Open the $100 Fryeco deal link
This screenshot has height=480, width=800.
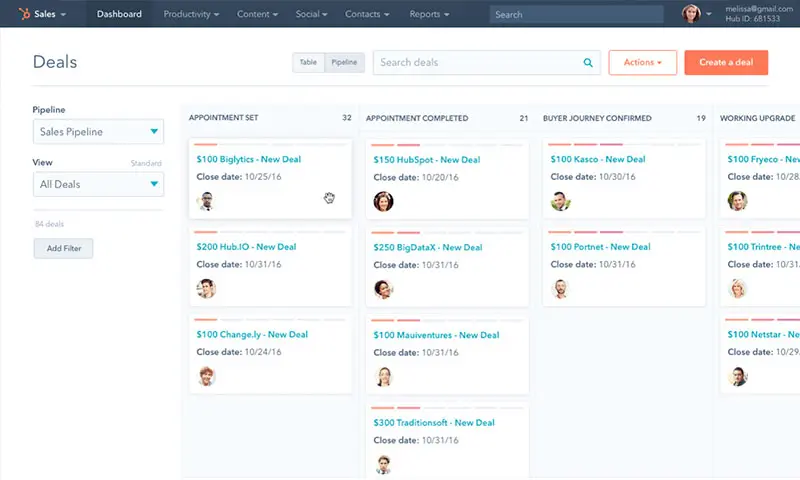click(x=763, y=159)
